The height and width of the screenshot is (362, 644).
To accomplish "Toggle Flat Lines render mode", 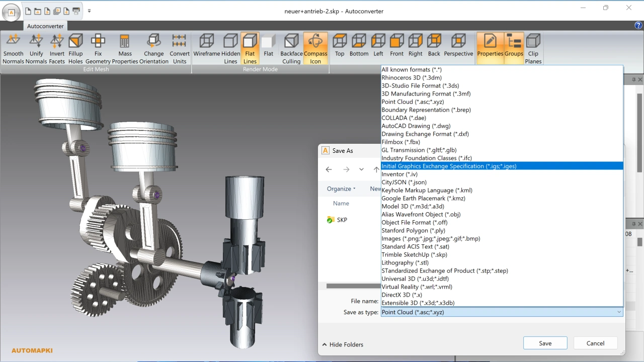I will pos(250,49).
